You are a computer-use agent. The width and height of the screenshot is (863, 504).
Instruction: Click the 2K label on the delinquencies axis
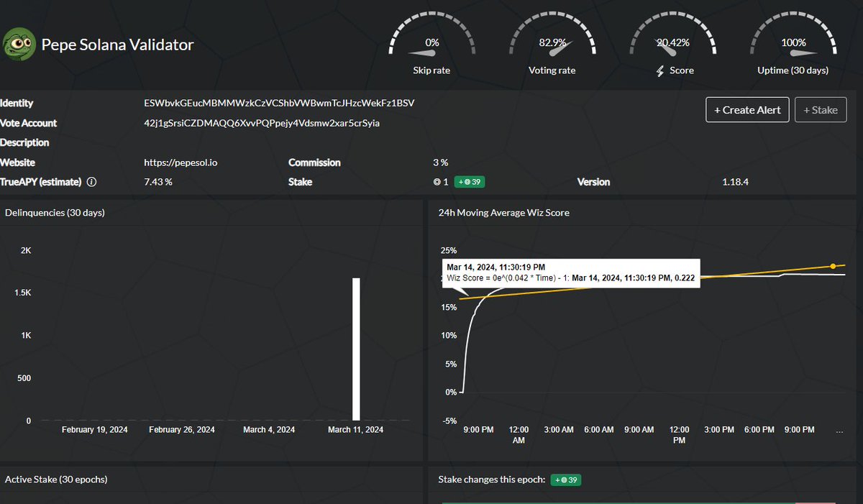click(x=26, y=250)
